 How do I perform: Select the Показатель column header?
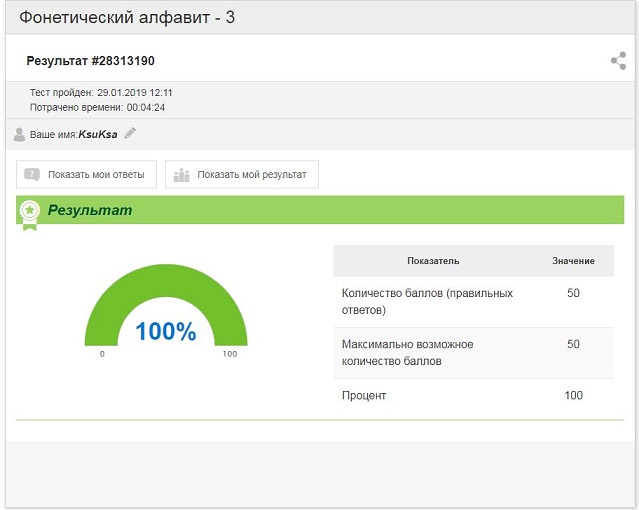pyautogui.click(x=433, y=261)
